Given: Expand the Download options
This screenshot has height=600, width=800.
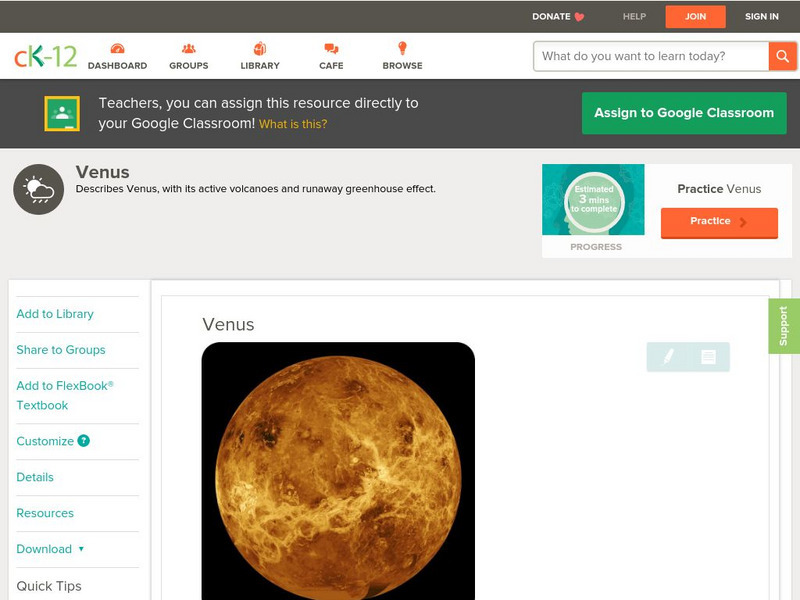Looking at the screenshot, I should [x=48, y=549].
